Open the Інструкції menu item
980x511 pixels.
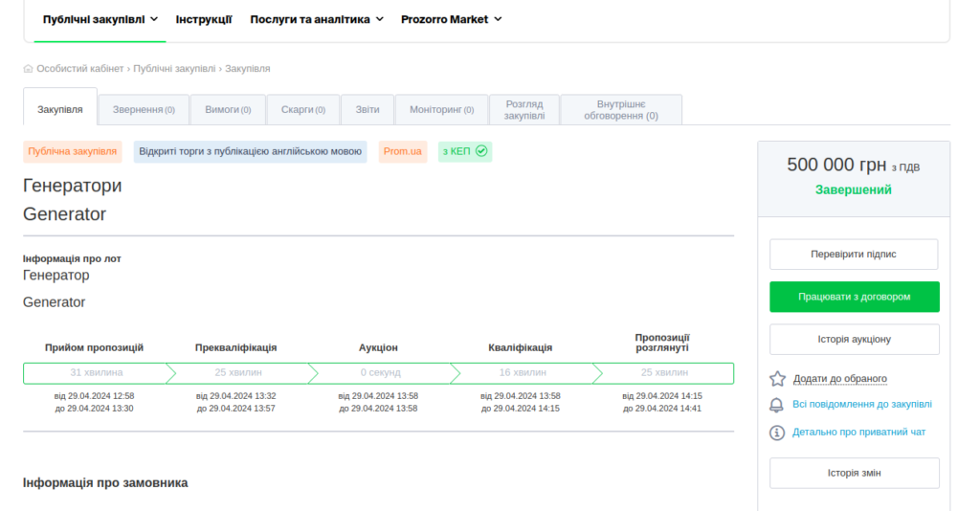[204, 19]
